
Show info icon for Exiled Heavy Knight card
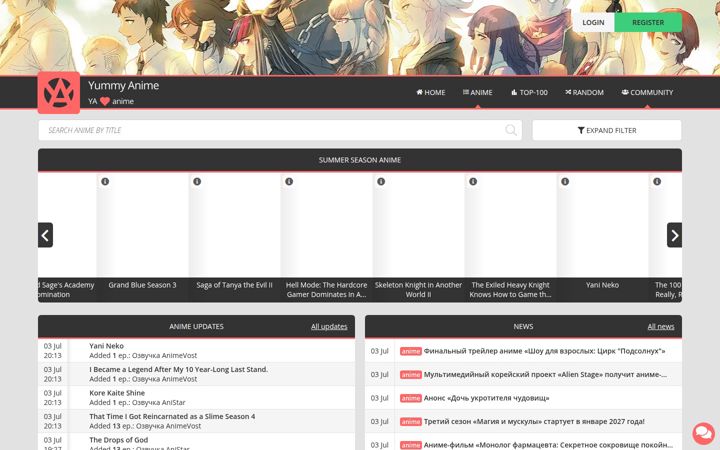(x=473, y=181)
